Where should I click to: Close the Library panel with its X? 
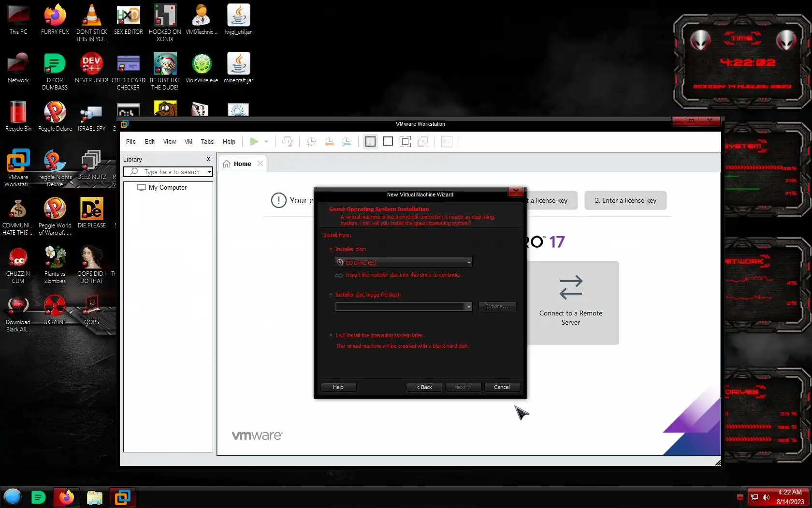tap(208, 159)
